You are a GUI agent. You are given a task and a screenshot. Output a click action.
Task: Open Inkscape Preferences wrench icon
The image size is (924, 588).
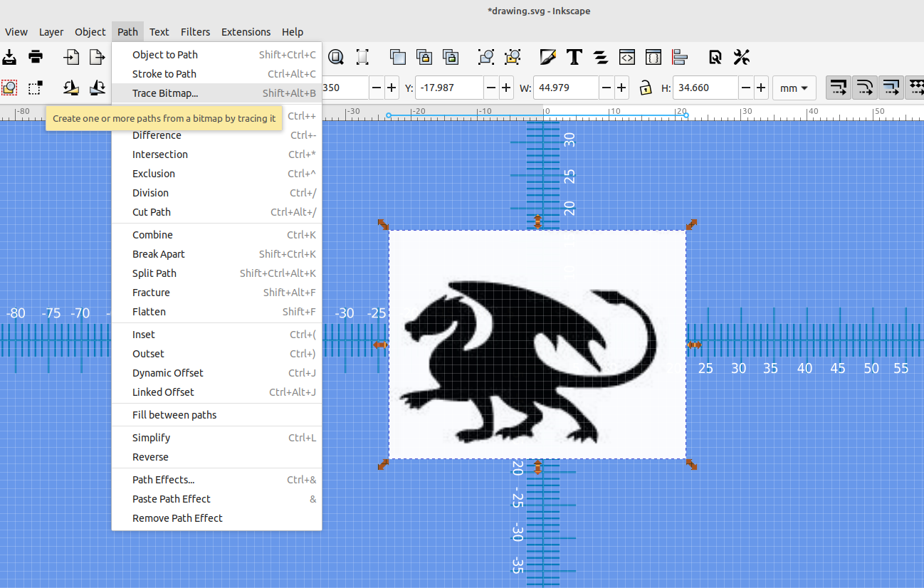tap(741, 57)
